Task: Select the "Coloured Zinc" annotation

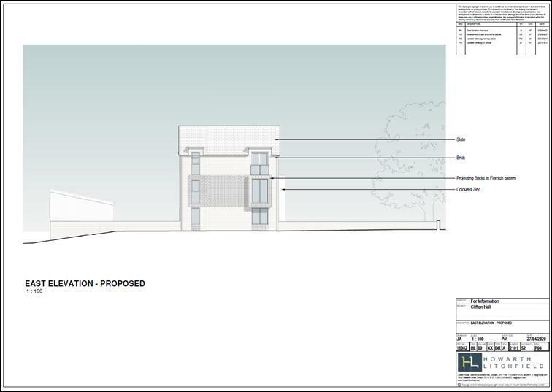Action: click(468, 189)
